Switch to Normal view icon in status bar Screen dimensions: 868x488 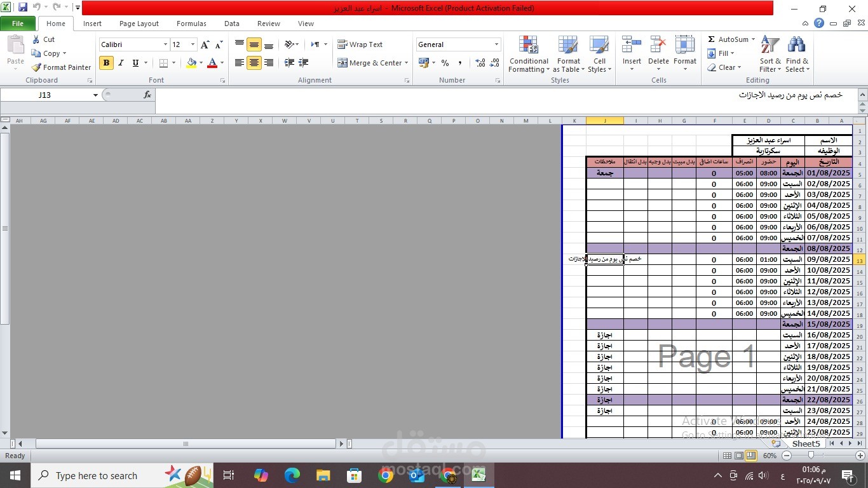click(x=728, y=456)
